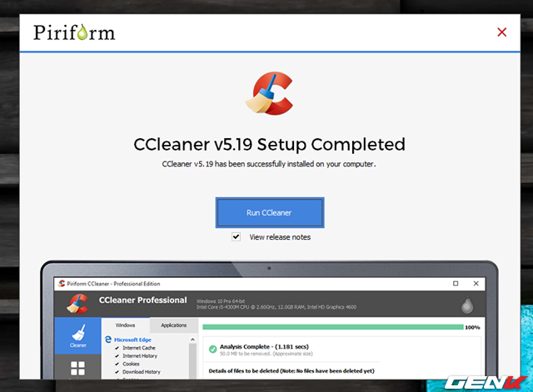
Task: Click the green Analysis Complete checkmark icon
Action: 214,349
